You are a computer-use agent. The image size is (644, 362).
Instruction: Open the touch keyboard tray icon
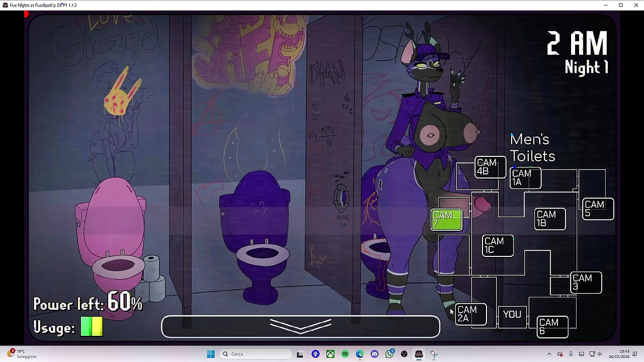click(x=582, y=354)
